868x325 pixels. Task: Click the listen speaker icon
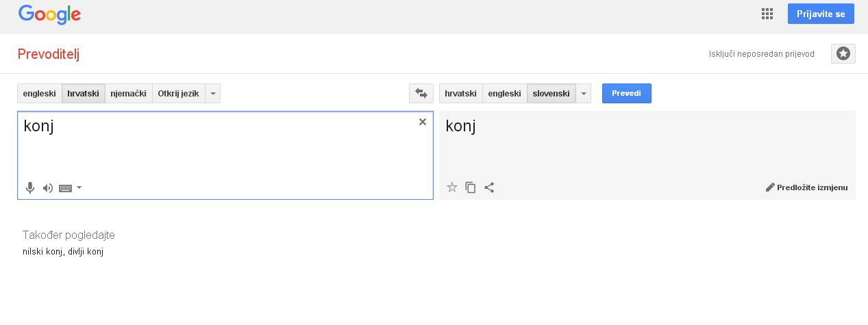coord(47,188)
